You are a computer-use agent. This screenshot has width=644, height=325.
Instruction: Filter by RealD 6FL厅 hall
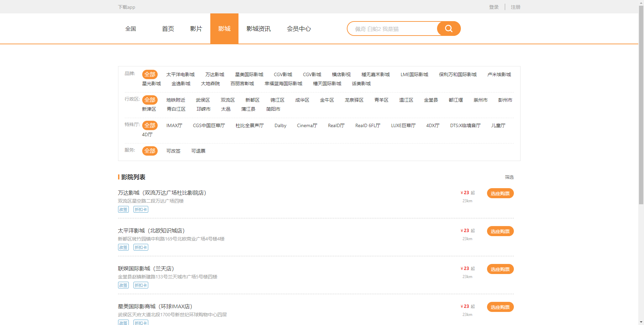(x=368, y=125)
